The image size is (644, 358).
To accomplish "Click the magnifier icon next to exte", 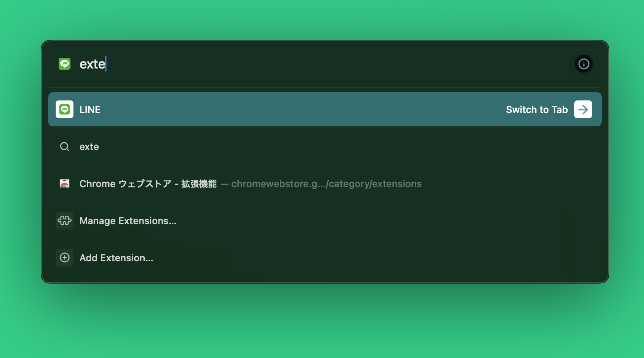I will [x=65, y=147].
